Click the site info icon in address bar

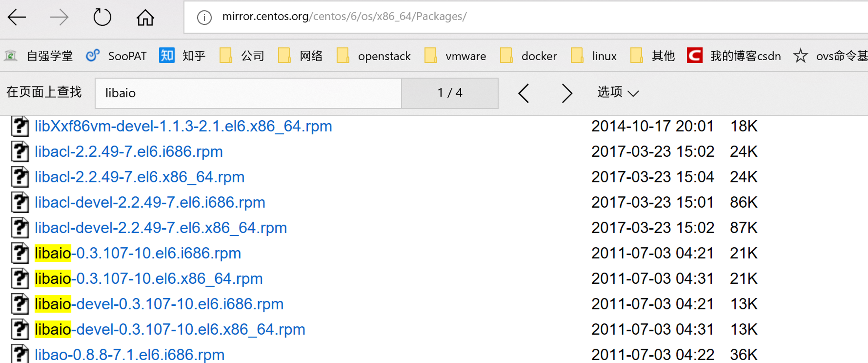[204, 17]
